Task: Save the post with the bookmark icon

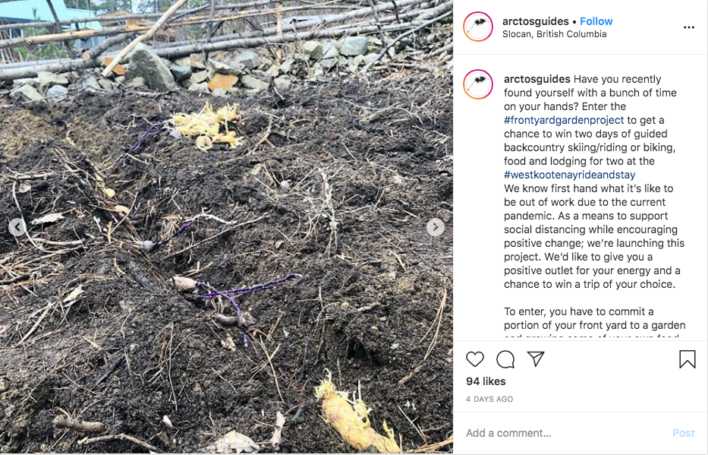Action: (x=687, y=359)
